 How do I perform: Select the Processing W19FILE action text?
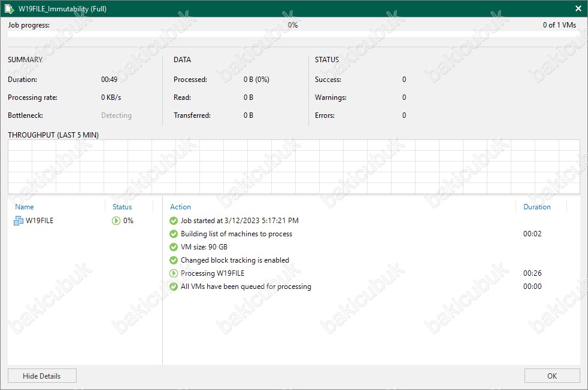(213, 273)
